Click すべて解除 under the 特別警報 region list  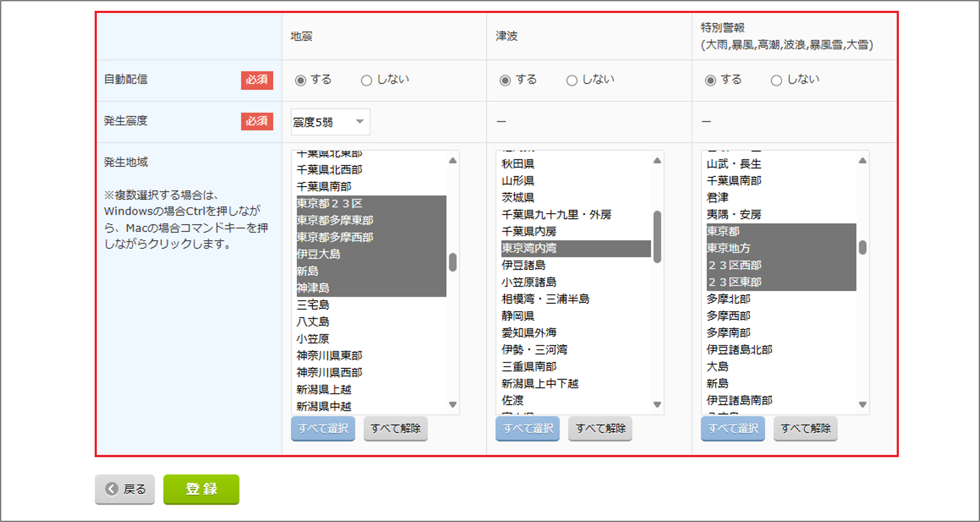(x=805, y=428)
